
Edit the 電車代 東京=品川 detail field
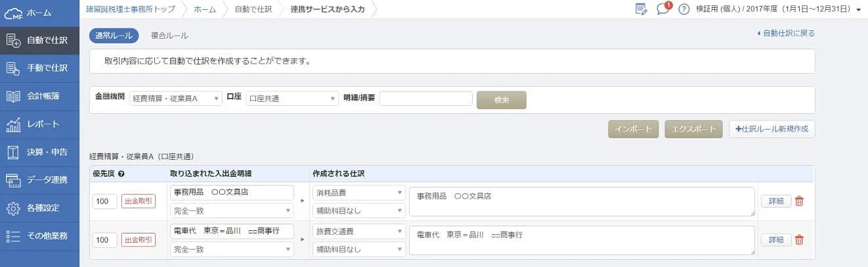pyautogui.click(x=231, y=231)
